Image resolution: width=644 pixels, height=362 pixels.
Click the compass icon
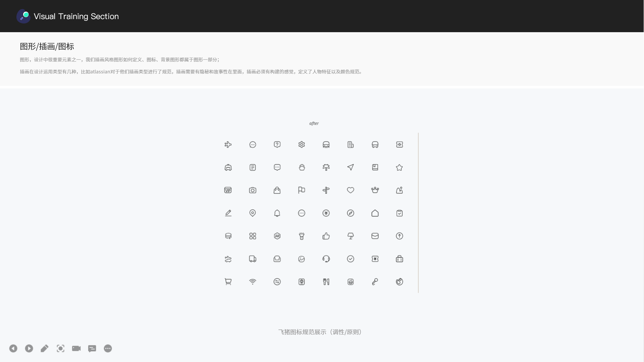(351, 213)
